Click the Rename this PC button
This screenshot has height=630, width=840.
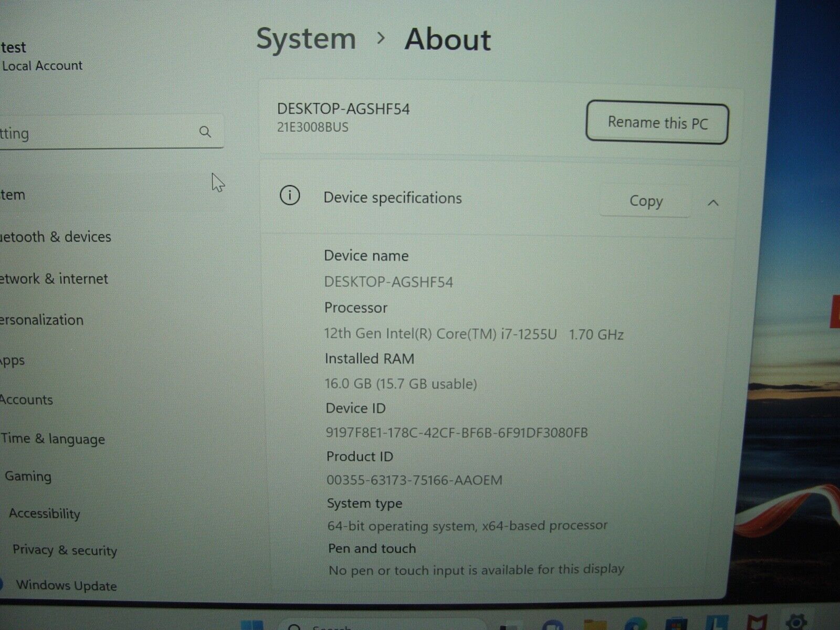[657, 123]
